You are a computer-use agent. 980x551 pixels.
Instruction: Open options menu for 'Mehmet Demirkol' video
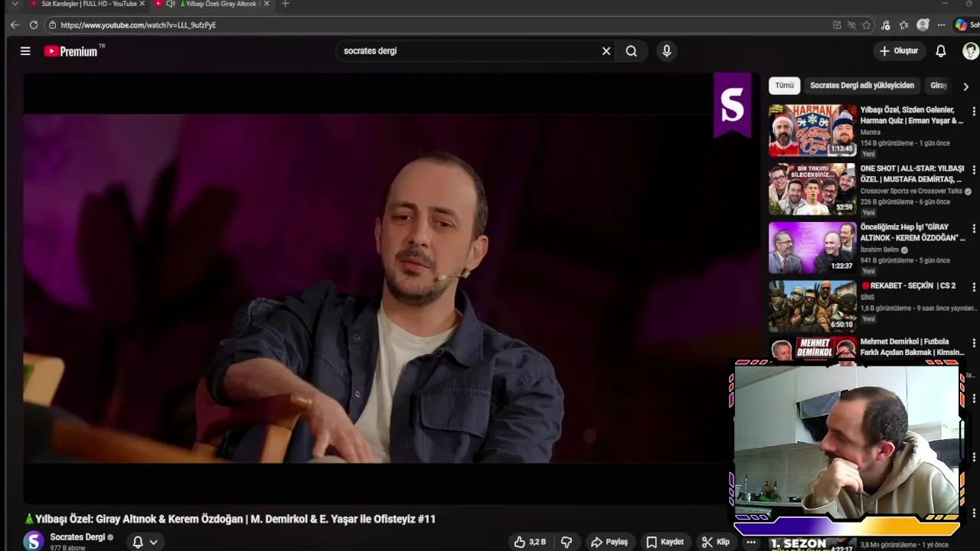click(x=974, y=343)
